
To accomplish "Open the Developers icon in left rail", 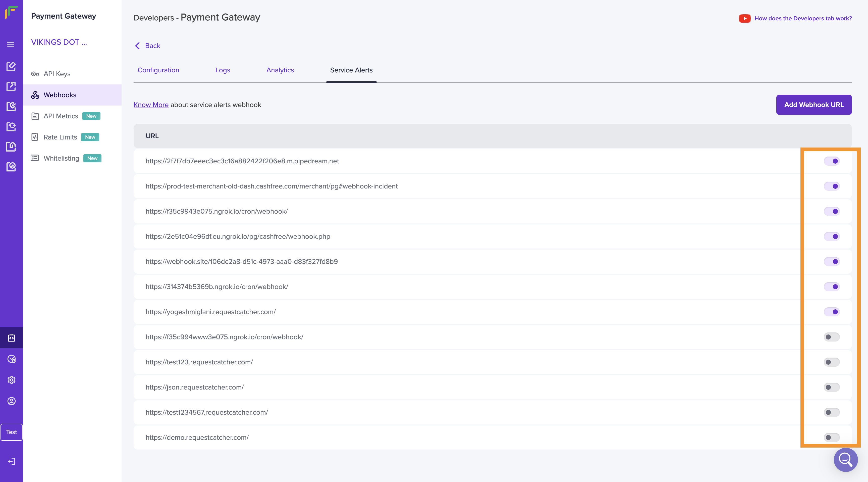I will (x=12, y=338).
